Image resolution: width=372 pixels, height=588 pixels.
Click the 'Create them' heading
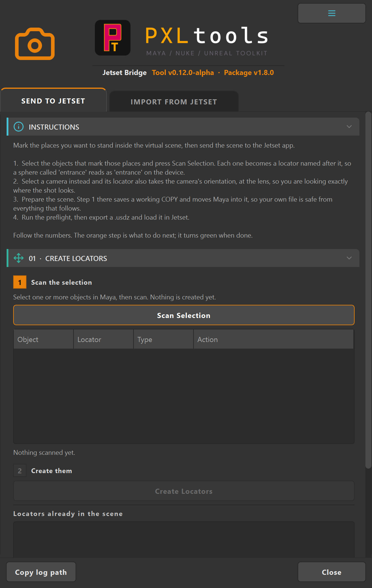pyautogui.click(x=52, y=471)
